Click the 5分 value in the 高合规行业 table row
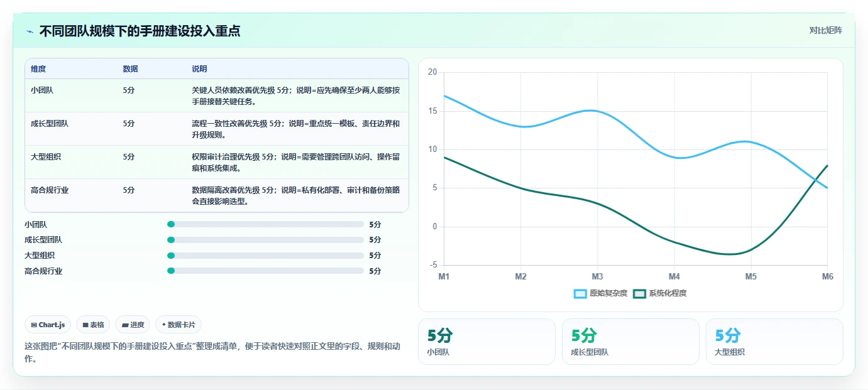This screenshot has height=390, width=868. [129, 190]
